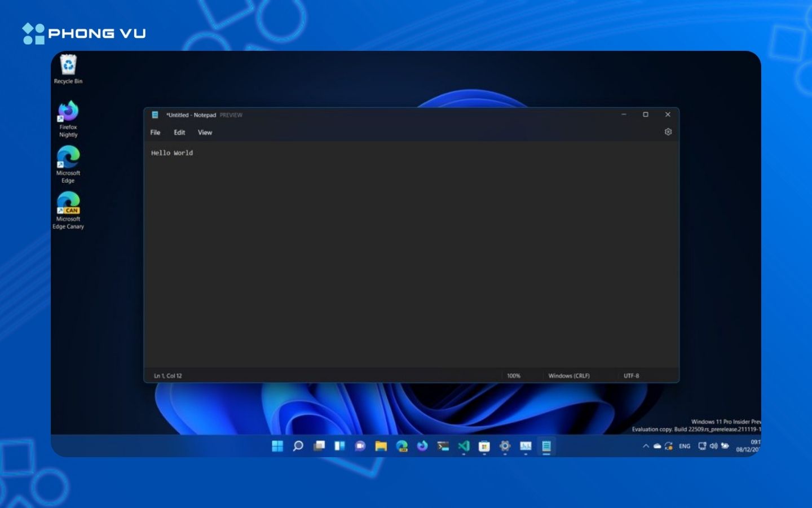Open the Widgets panel from the taskbar

pyautogui.click(x=339, y=446)
